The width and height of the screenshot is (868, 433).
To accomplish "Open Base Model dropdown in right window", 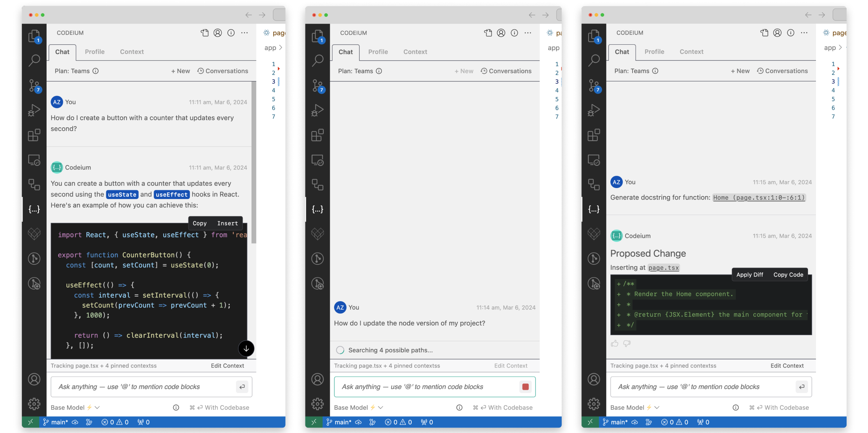I will (x=635, y=407).
